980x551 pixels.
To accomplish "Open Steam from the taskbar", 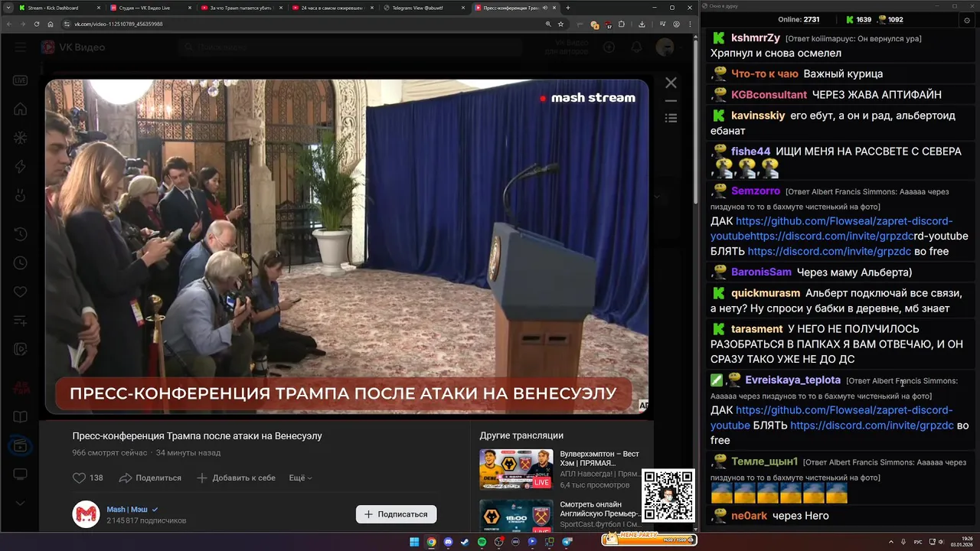I will (x=465, y=542).
